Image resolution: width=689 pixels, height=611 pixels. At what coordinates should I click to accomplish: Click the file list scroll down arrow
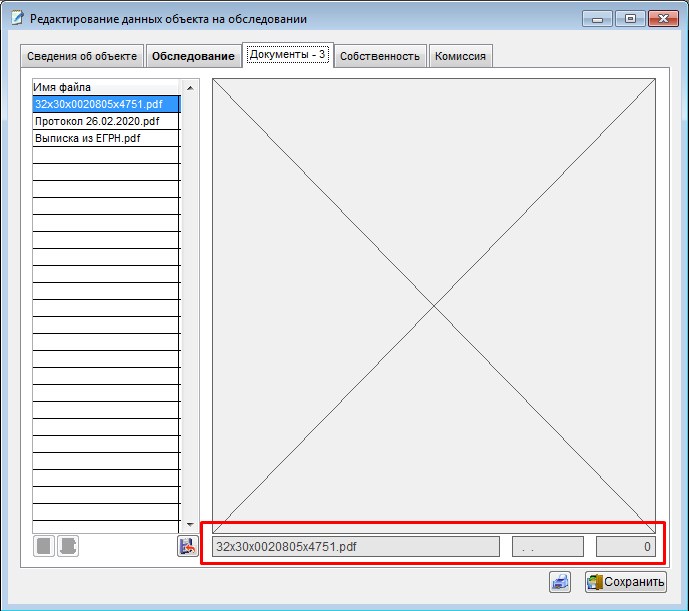point(190,524)
